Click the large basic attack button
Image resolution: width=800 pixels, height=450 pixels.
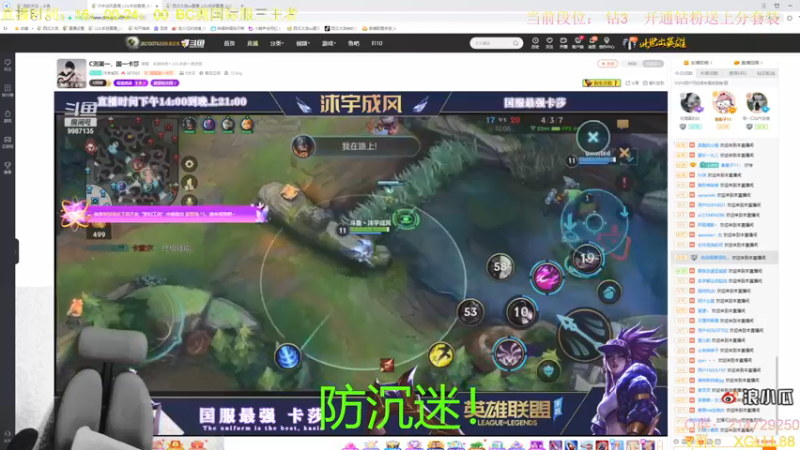[x=584, y=334]
